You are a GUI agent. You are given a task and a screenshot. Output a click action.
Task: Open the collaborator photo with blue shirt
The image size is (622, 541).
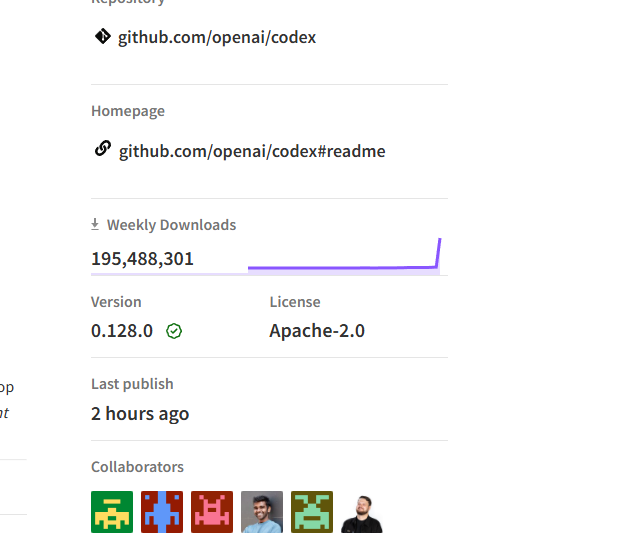(x=262, y=512)
